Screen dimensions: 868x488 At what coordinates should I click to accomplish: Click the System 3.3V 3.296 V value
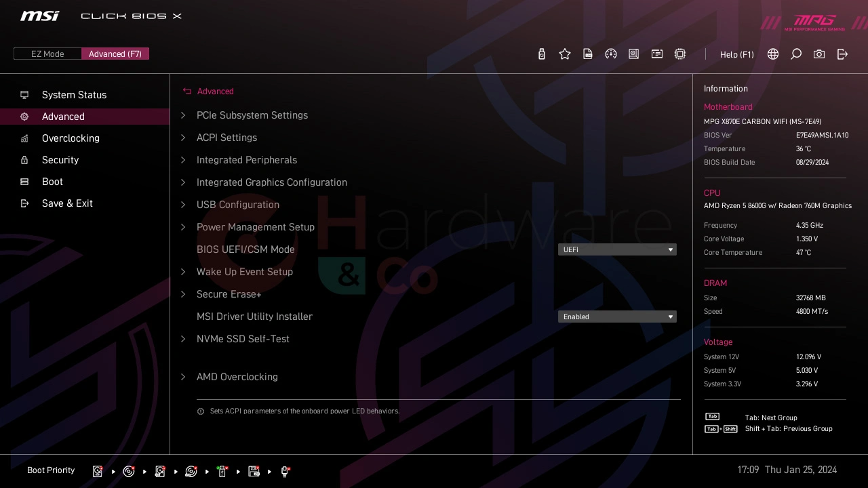[807, 384]
